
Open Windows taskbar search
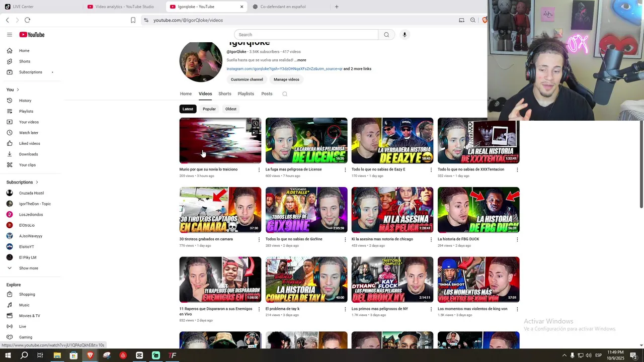pos(24,355)
